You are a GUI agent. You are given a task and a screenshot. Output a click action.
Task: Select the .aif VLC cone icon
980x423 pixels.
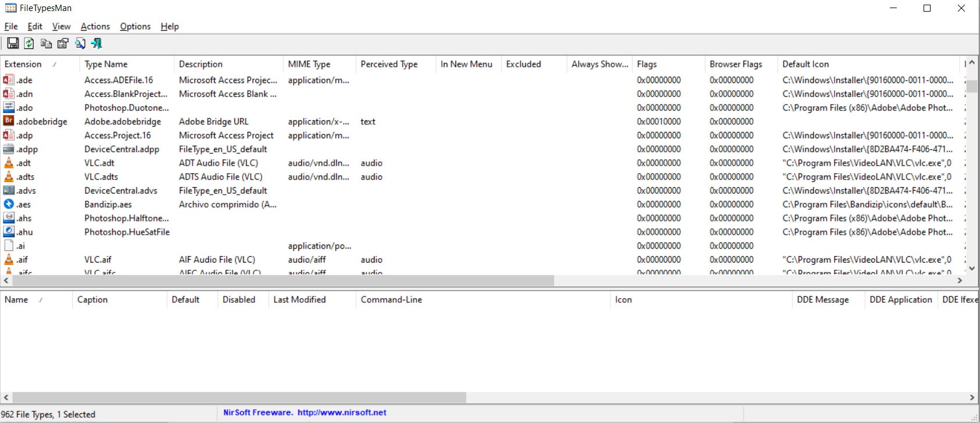click(9, 259)
